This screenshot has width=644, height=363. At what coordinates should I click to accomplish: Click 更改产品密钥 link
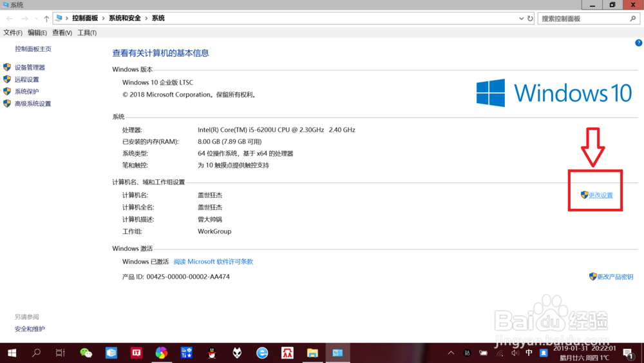tap(615, 277)
